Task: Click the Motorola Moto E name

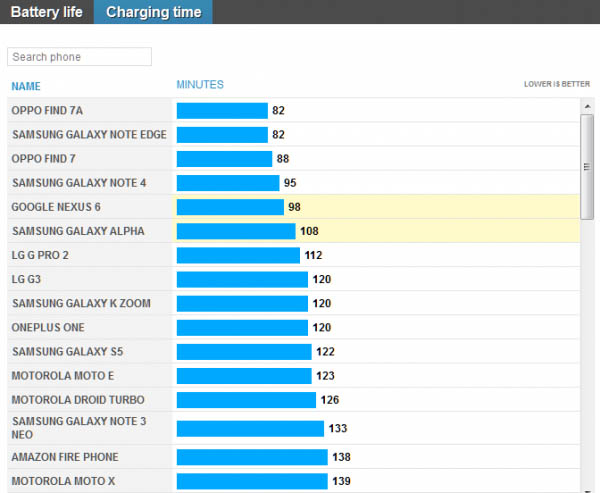Action: (63, 376)
